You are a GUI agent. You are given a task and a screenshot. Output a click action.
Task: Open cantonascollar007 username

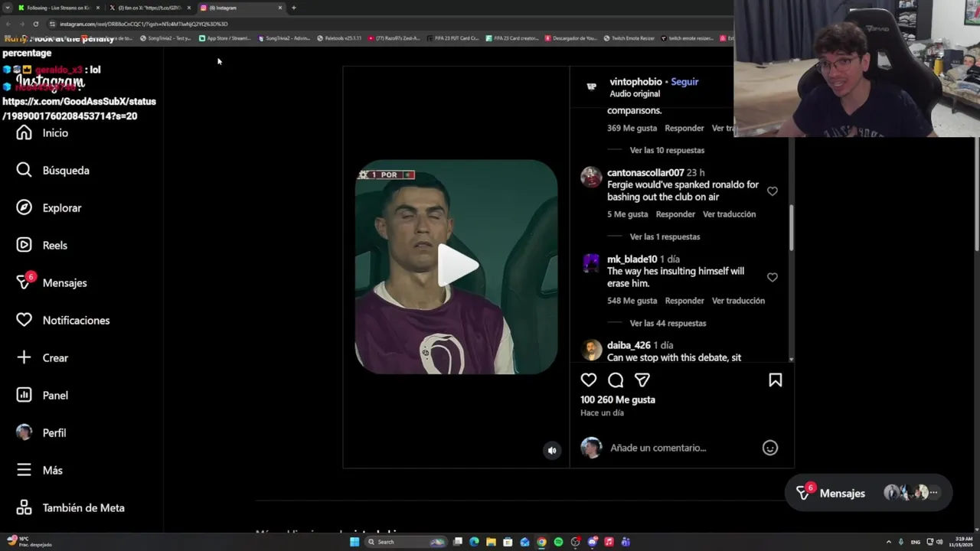[x=645, y=173]
